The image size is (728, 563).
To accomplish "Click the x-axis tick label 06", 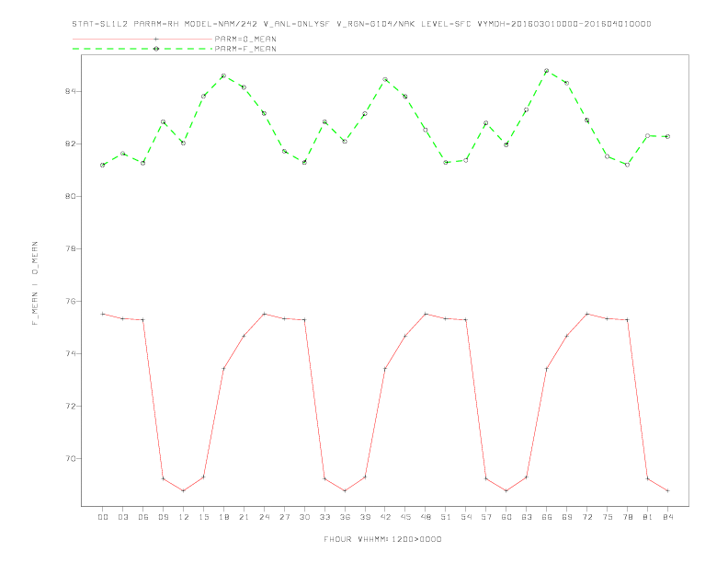I will click(x=143, y=517).
